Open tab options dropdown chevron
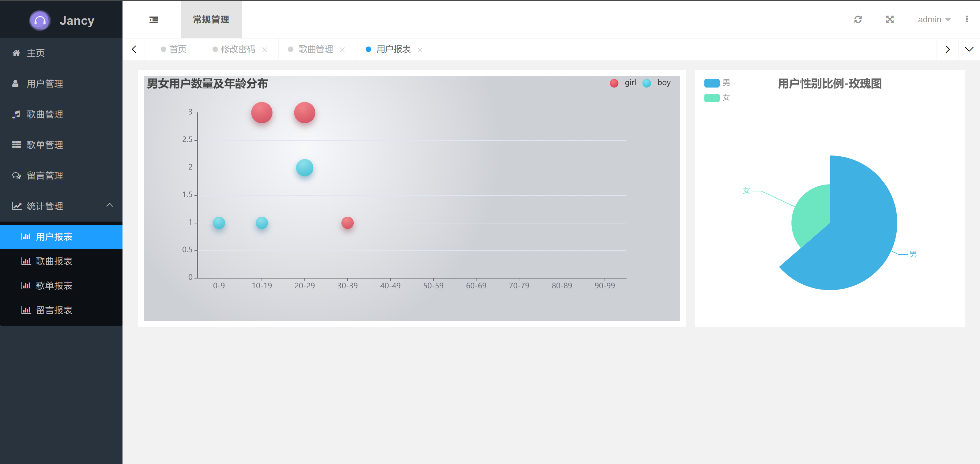 click(x=969, y=50)
